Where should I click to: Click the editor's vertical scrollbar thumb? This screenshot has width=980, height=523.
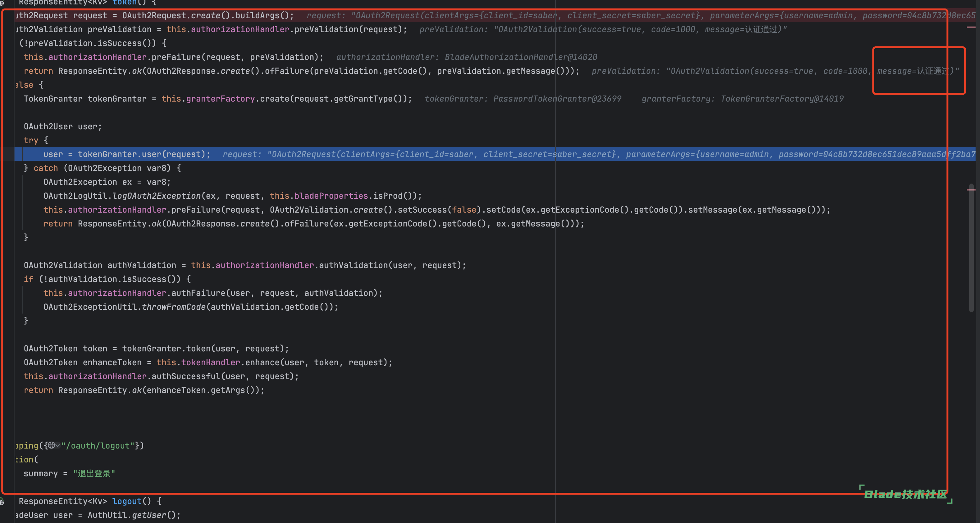[971, 248]
